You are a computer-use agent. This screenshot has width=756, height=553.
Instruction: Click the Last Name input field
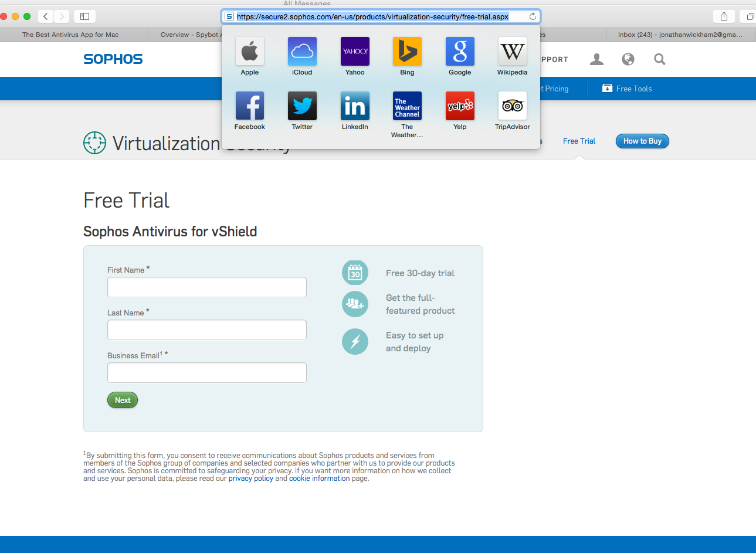click(x=207, y=330)
